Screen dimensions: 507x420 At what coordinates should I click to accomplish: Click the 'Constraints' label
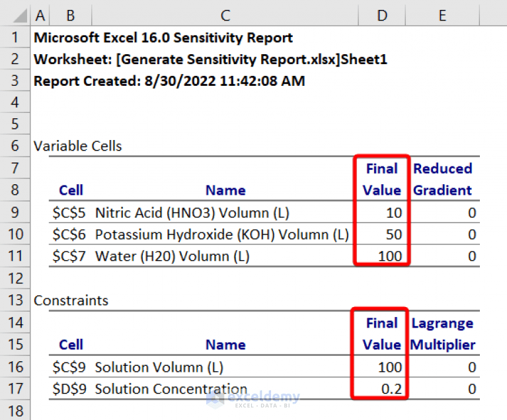(x=71, y=300)
